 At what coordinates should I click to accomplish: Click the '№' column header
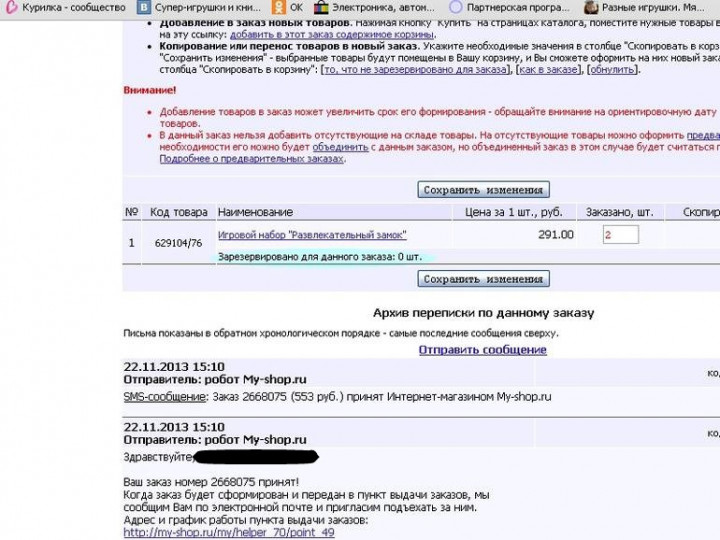click(x=131, y=212)
